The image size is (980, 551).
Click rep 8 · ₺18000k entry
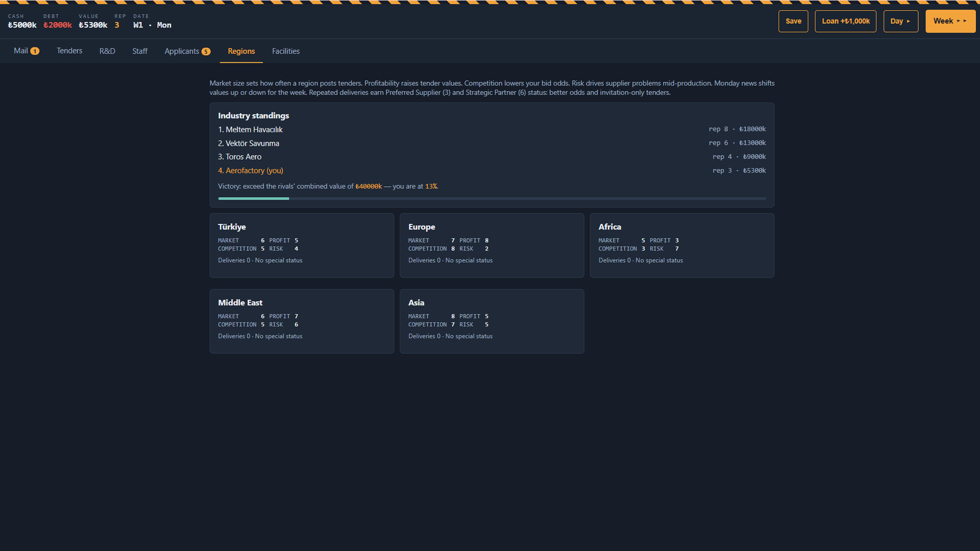tap(737, 129)
